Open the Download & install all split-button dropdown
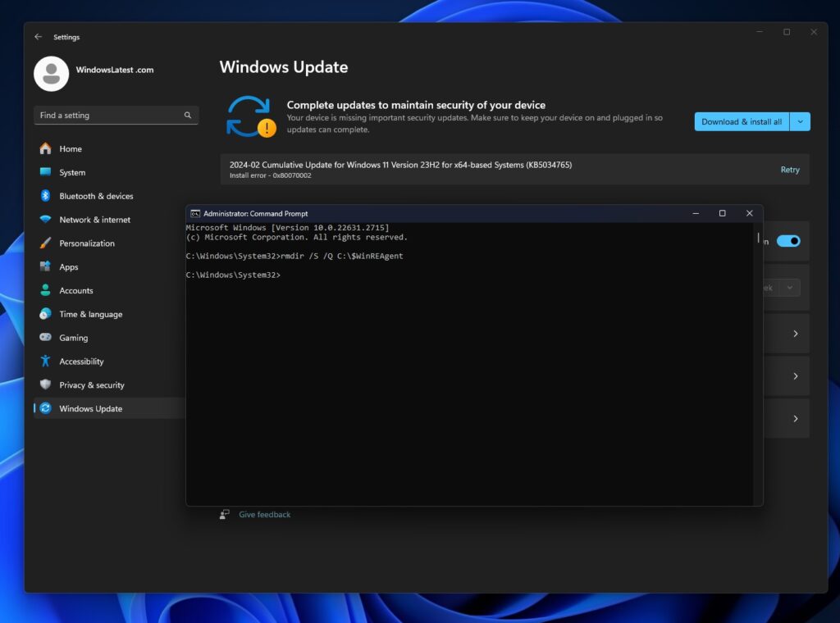 pyautogui.click(x=801, y=121)
